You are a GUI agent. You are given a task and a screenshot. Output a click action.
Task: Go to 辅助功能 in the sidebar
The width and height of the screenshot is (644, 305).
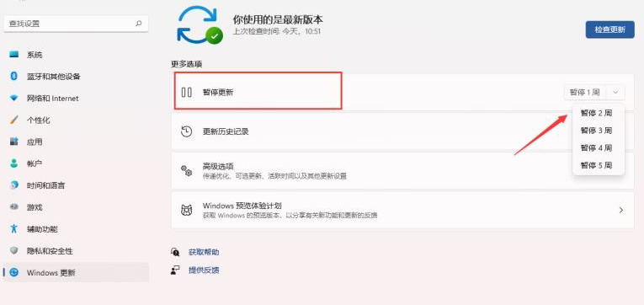click(76, 229)
